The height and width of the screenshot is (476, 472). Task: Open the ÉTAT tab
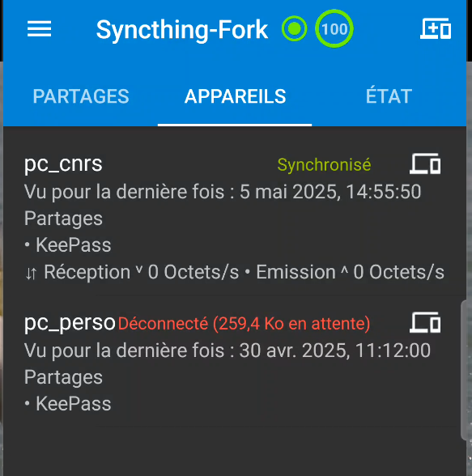[389, 96]
